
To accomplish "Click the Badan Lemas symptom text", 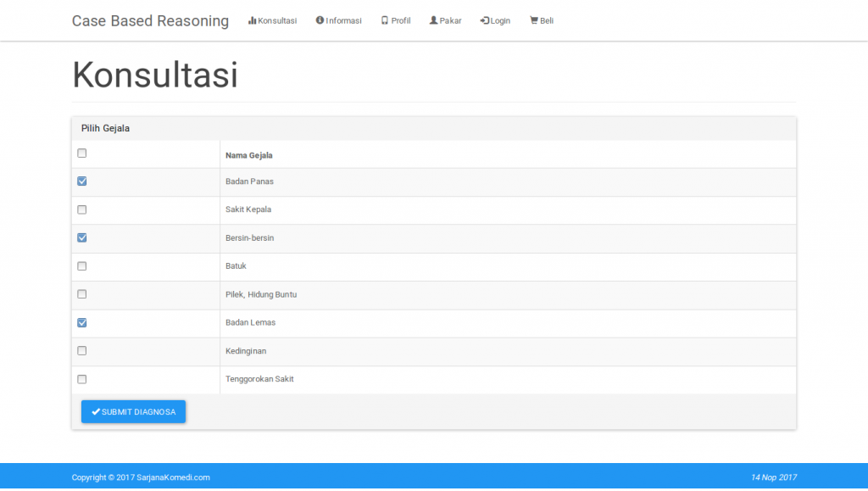I will (x=250, y=323).
